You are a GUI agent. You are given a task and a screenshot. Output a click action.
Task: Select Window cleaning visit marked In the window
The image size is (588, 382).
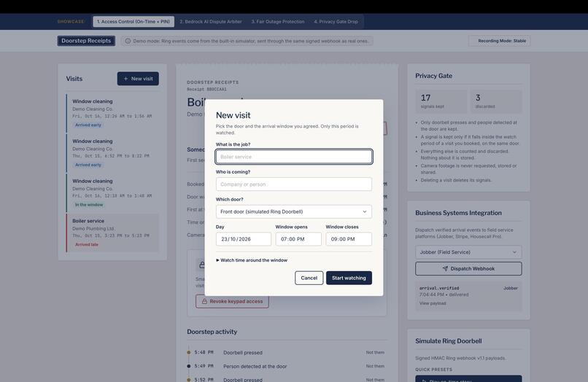coord(112,192)
